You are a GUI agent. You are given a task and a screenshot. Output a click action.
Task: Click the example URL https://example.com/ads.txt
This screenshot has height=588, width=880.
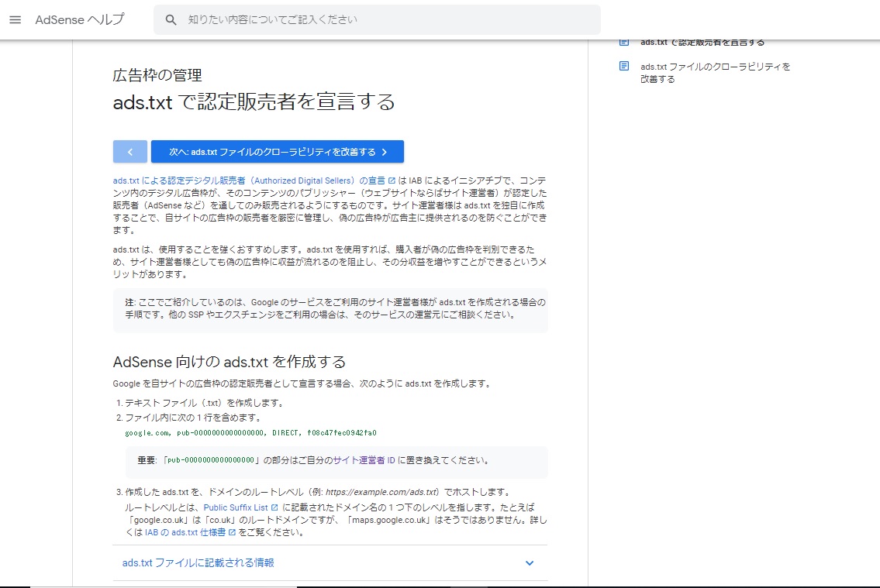[381, 492]
